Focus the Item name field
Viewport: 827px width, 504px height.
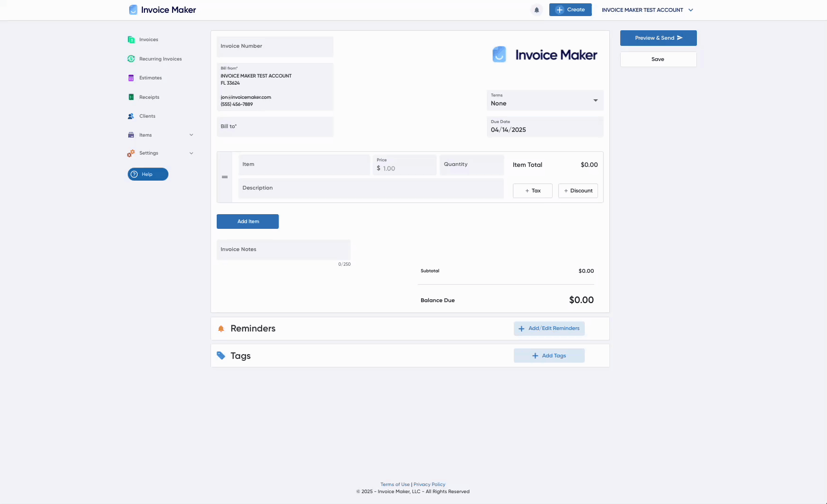tap(304, 165)
